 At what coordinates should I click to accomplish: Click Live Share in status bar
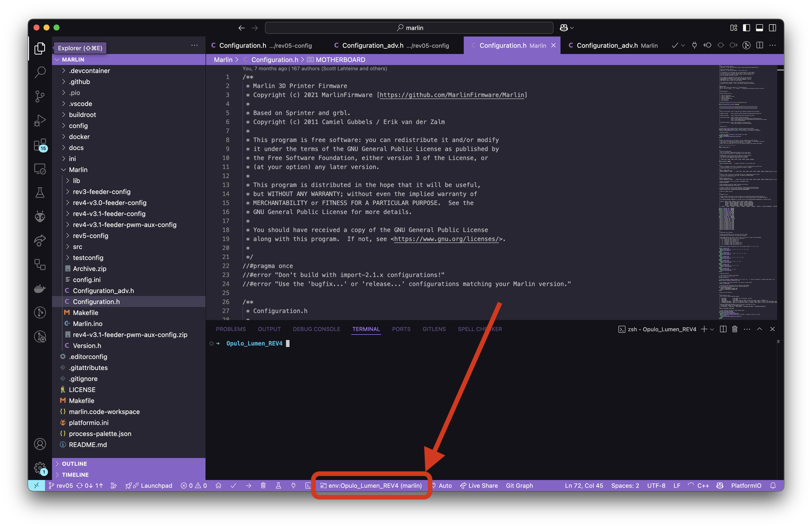click(x=479, y=485)
